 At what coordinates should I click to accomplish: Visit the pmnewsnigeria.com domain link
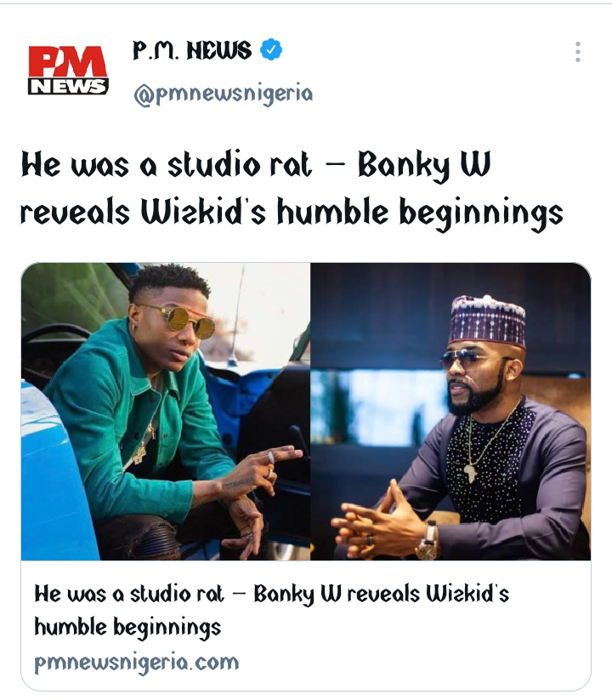click(137, 663)
